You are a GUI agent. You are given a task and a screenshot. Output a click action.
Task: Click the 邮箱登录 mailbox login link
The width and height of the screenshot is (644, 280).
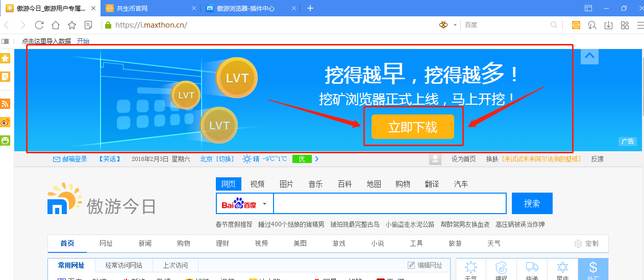[70, 159]
